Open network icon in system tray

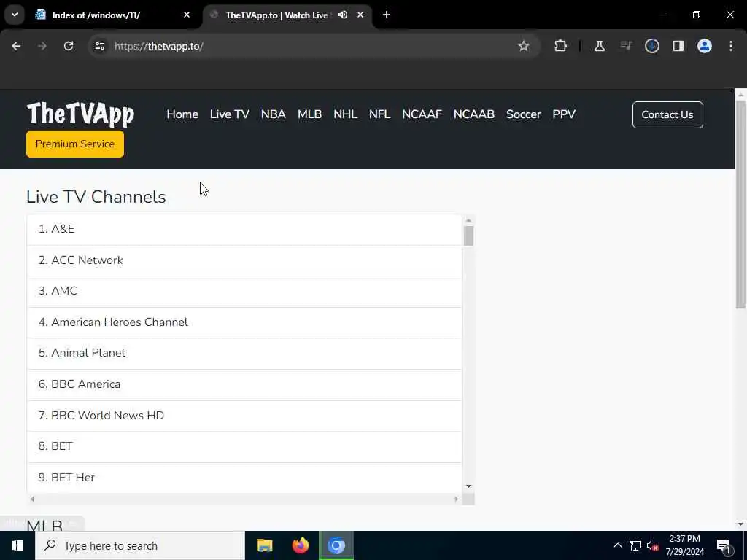click(635, 545)
